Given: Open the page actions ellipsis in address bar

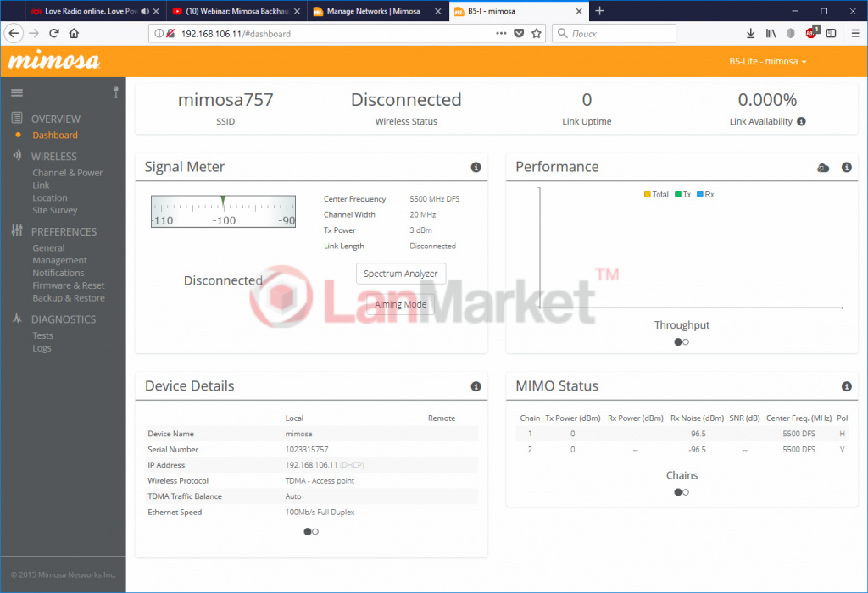Looking at the screenshot, I should (x=501, y=34).
